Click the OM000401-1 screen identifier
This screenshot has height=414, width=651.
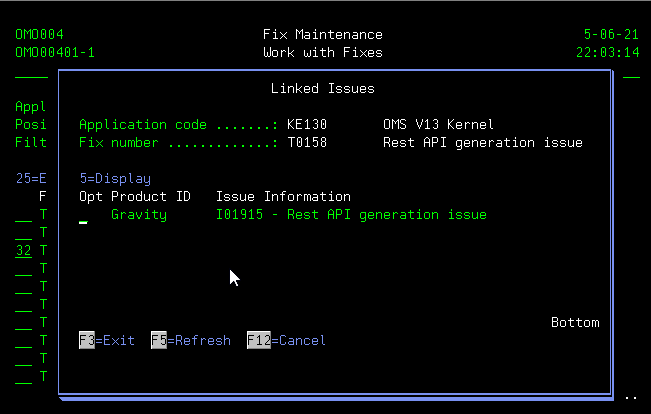pos(55,53)
